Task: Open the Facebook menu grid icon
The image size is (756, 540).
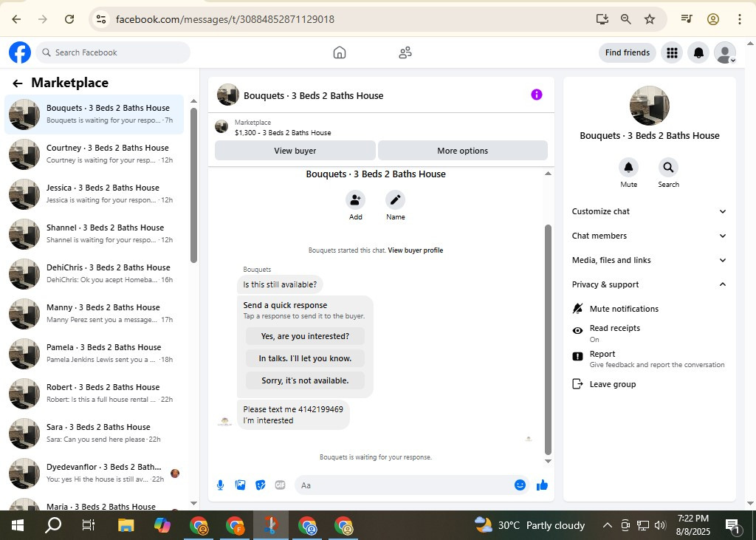Action: (x=672, y=52)
